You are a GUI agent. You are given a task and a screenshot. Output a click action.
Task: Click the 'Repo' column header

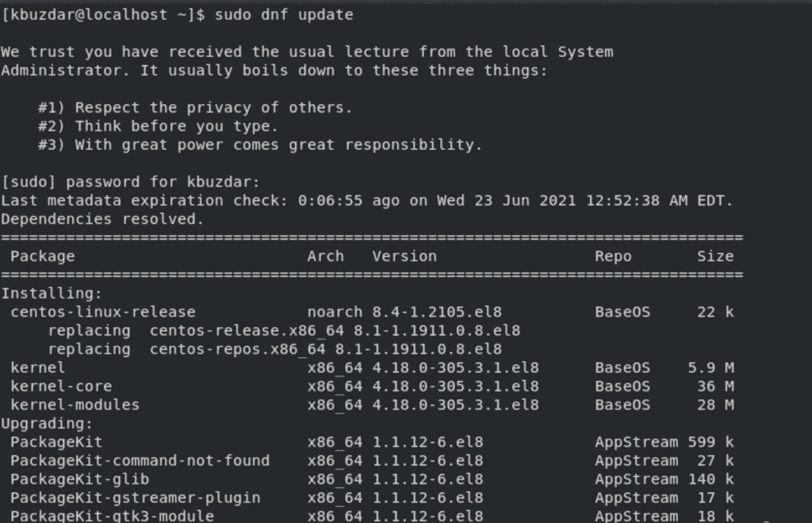coord(613,256)
